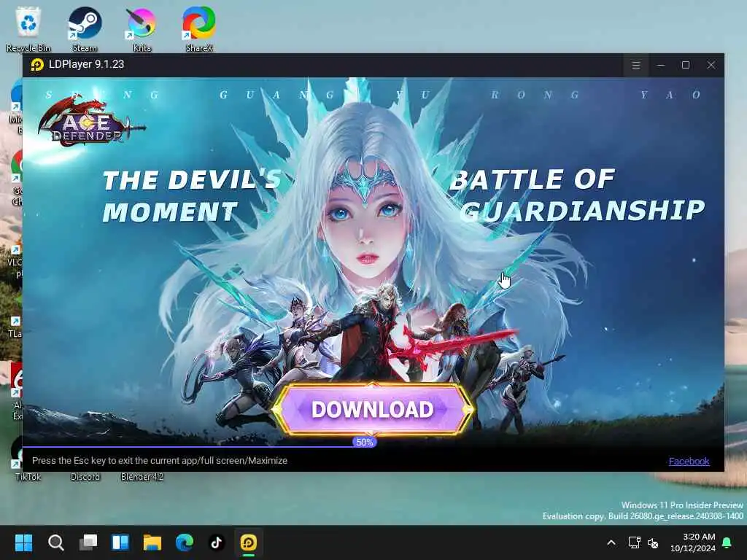Click the muted volume tray icon
The image size is (747, 560).
click(x=653, y=542)
